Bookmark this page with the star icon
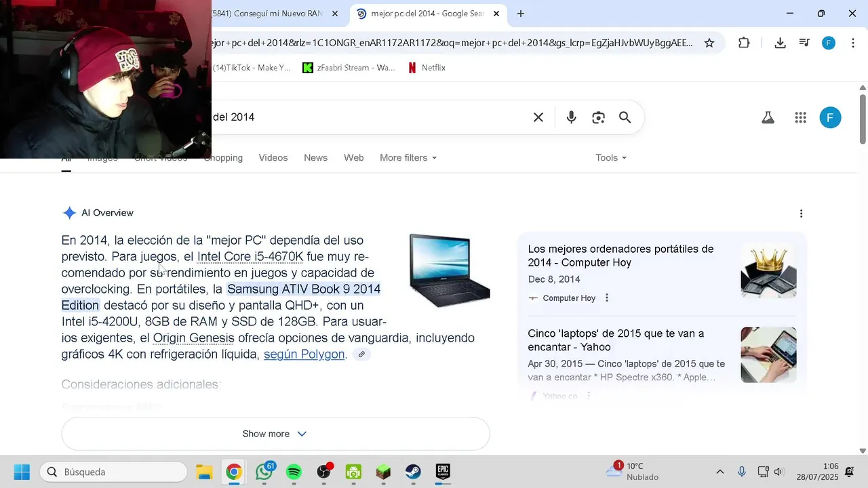Image resolution: width=868 pixels, height=488 pixels. (x=709, y=43)
